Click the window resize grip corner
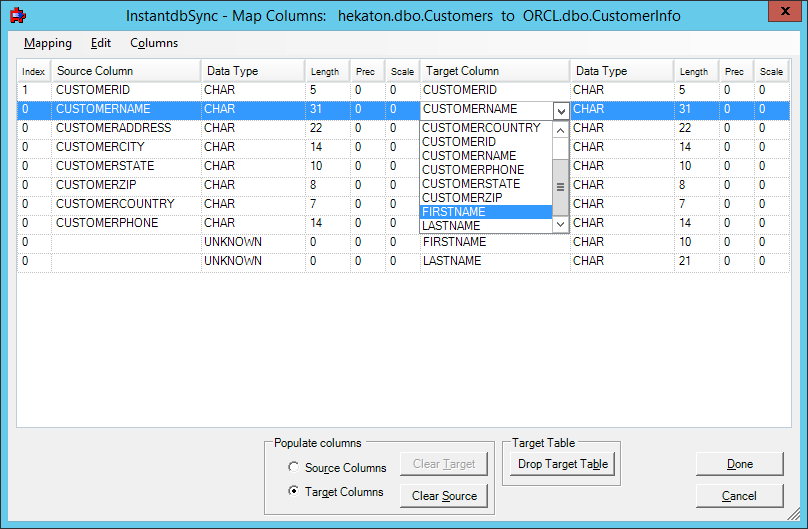The image size is (808, 529). [x=794, y=513]
